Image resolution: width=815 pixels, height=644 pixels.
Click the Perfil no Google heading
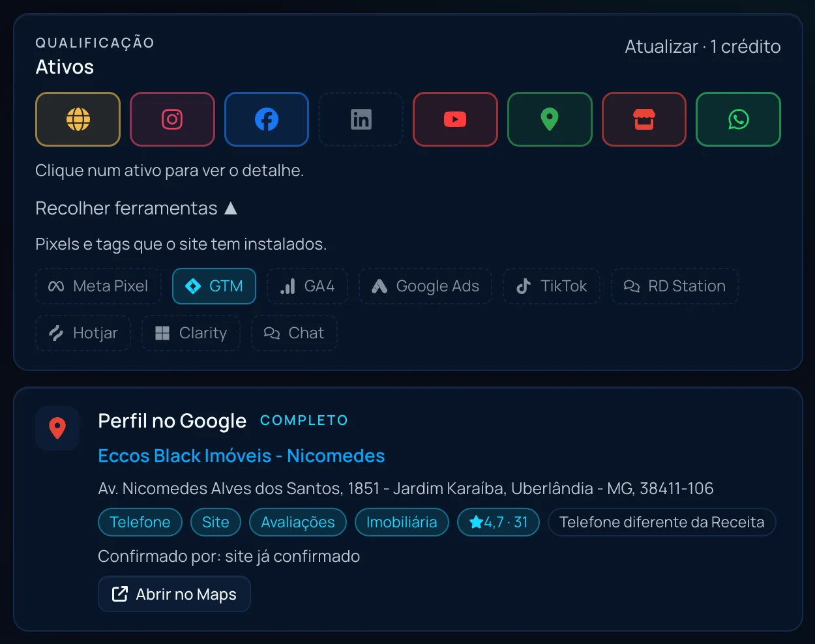pyautogui.click(x=172, y=421)
